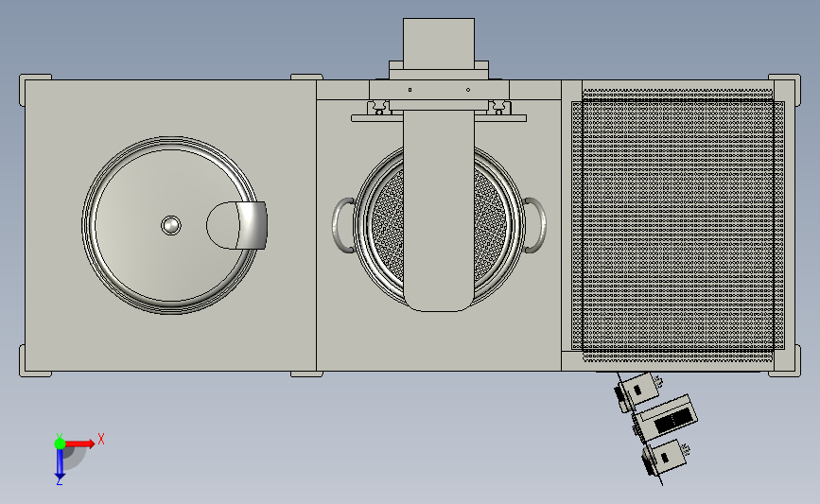Select the large perforated mesh grille panel
820x504 pixels.
678,225
